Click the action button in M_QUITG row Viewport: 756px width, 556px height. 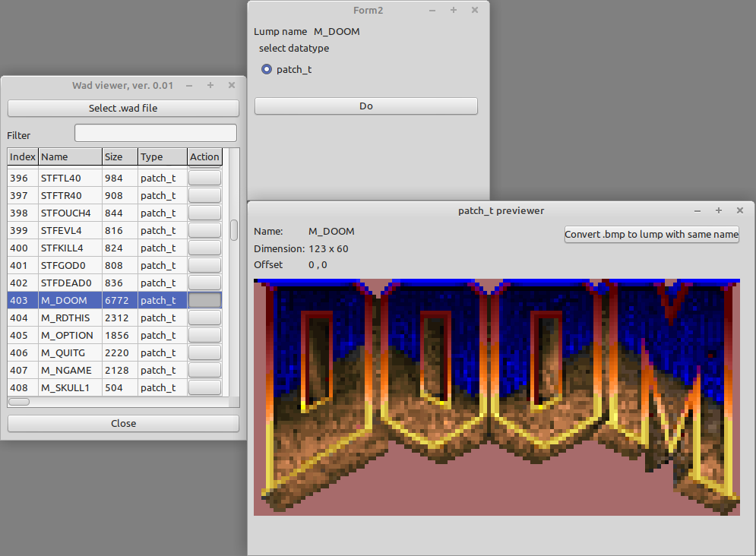204,352
